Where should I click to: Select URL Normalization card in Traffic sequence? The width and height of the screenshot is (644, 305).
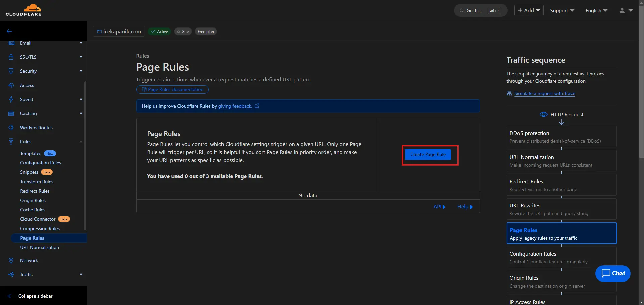point(561,161)
